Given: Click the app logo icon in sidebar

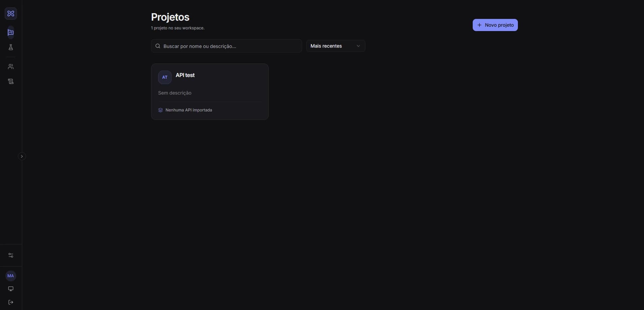Looking at the screenshot, I should [11, 14].
